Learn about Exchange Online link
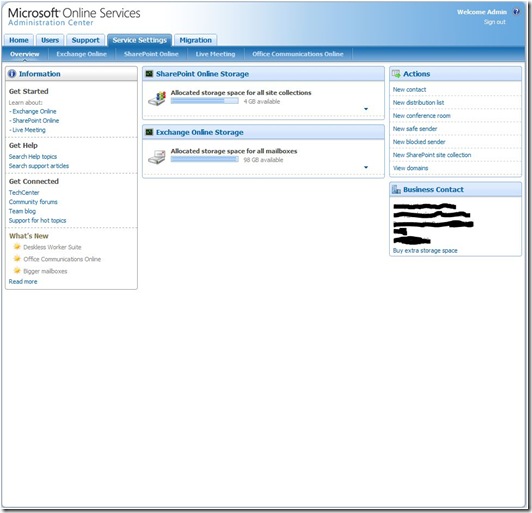This screenshot has width=532, height=513. click(x=34, y=111)
